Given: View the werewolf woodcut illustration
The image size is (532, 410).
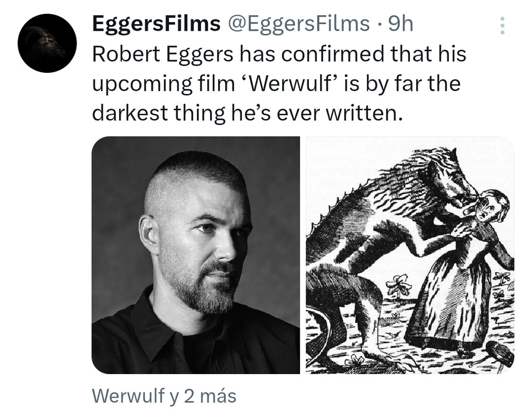Looking at the screenshot, I should point(410,255).
